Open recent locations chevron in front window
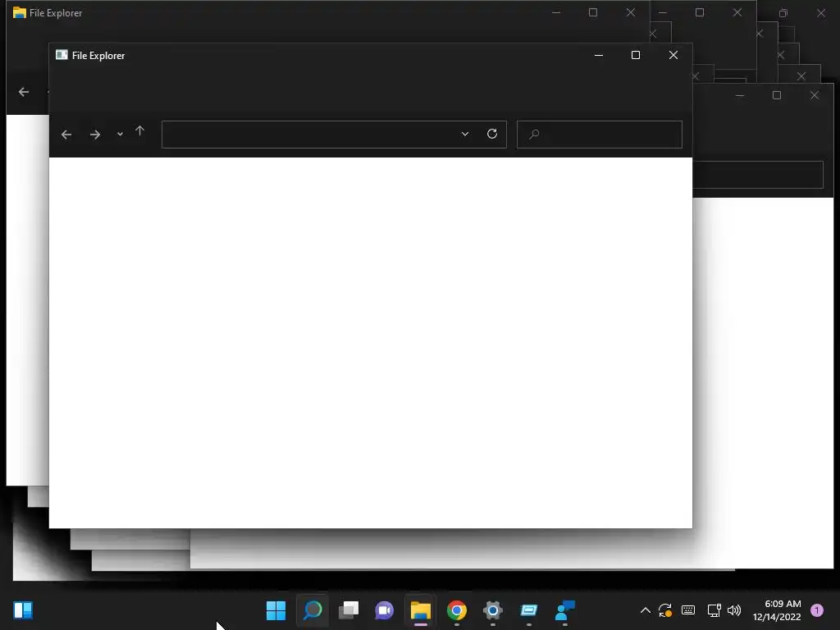840x630 pixels. (120, 135)
